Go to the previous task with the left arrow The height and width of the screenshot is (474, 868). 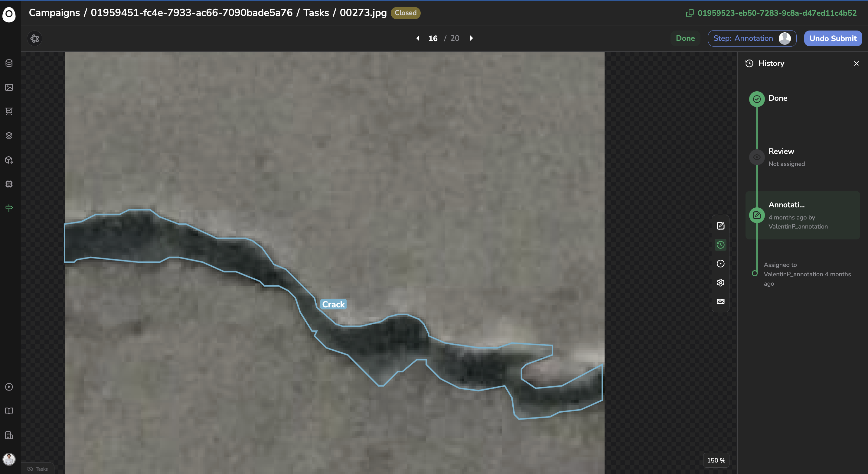[x=418, y=38]
